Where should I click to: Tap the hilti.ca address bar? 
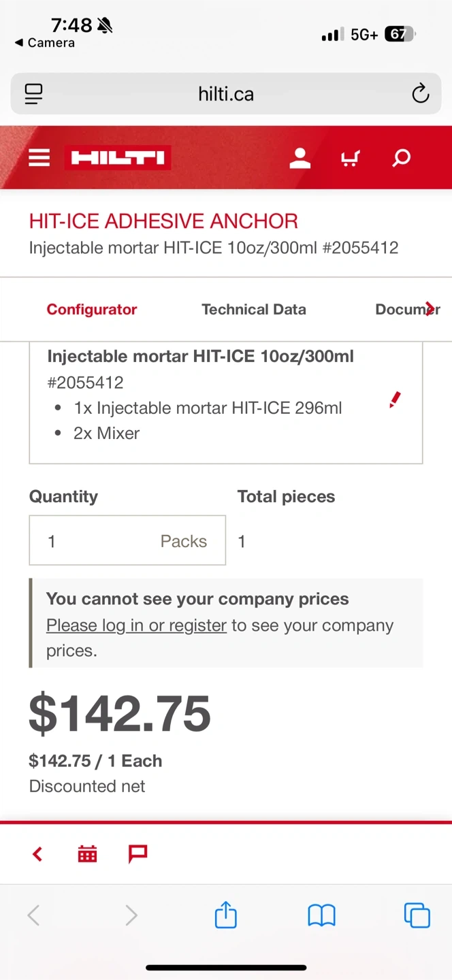[x=226, y=94]
